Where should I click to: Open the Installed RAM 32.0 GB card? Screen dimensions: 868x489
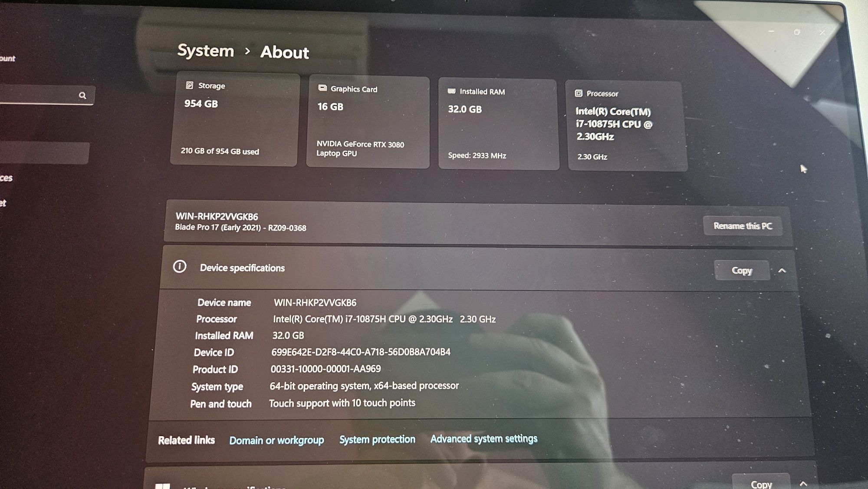[x=498, y=124]
